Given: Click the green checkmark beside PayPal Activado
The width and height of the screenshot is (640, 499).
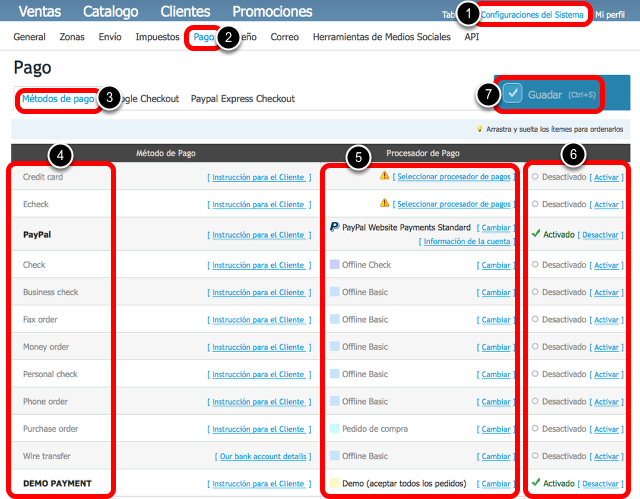Looking at the screenshot, I should click(535, 235).
